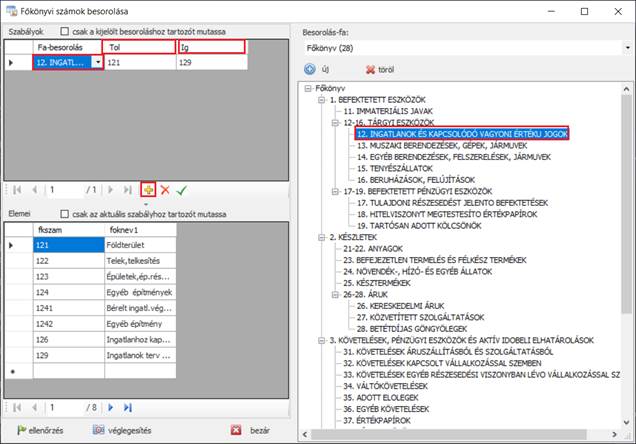Image resolution: width=636 pixels, height=444 pixels.
Task: Click the add new rule plus icon
Action: [x=148, y=190]
